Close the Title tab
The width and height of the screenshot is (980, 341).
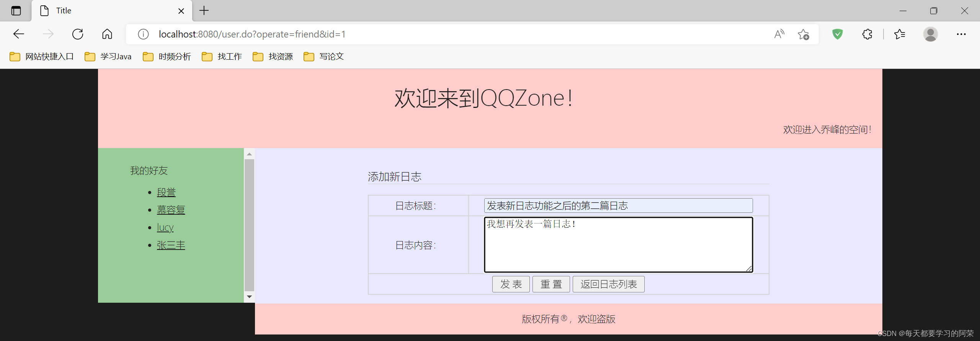pos(181,11)
